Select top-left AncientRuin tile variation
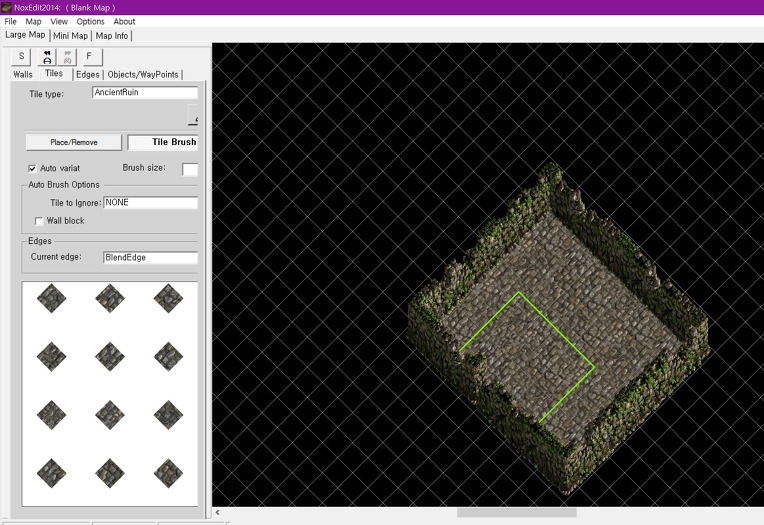 tap(51, 297)
